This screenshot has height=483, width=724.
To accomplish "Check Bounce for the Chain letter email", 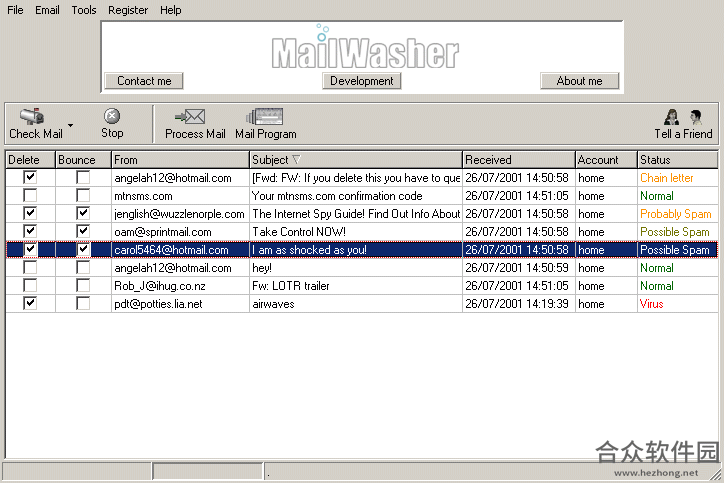I will pos(83,177).
